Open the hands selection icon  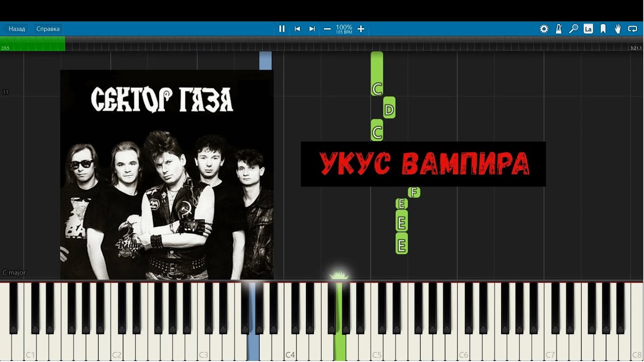[617, 29]
